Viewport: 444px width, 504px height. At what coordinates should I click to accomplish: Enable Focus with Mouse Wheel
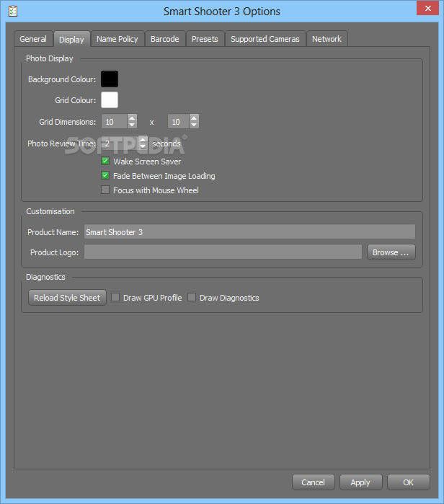pos(105,190)
